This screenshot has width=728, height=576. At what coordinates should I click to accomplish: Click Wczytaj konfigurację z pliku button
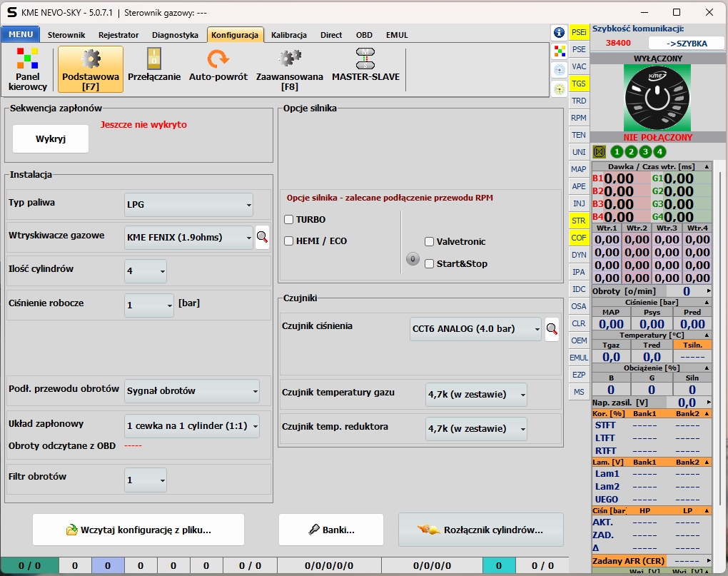[x=138, y=530]
